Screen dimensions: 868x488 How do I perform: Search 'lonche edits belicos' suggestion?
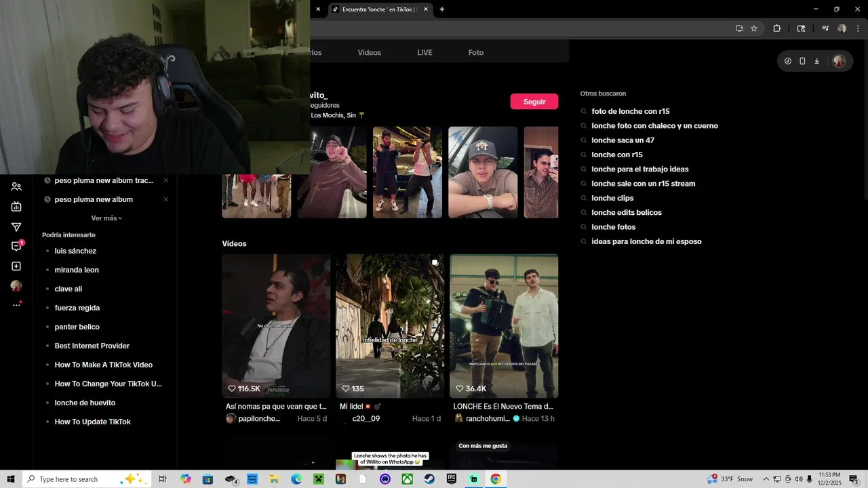(x=627, y=213)
